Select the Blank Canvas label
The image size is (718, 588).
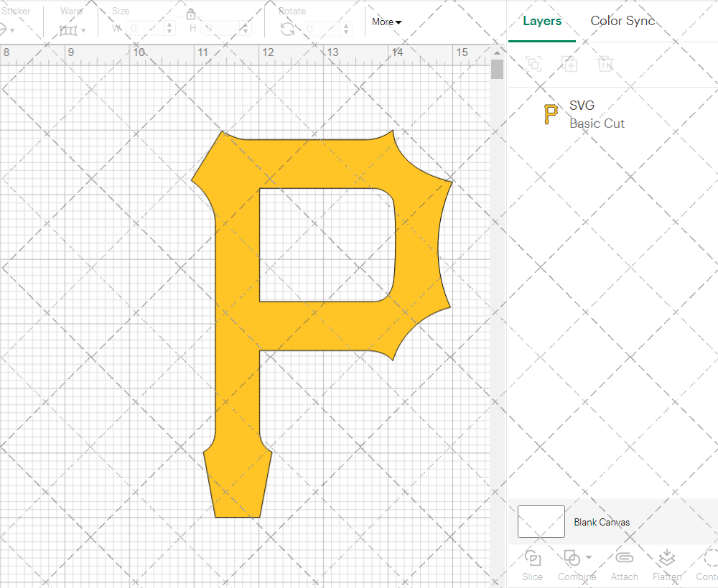602,522
